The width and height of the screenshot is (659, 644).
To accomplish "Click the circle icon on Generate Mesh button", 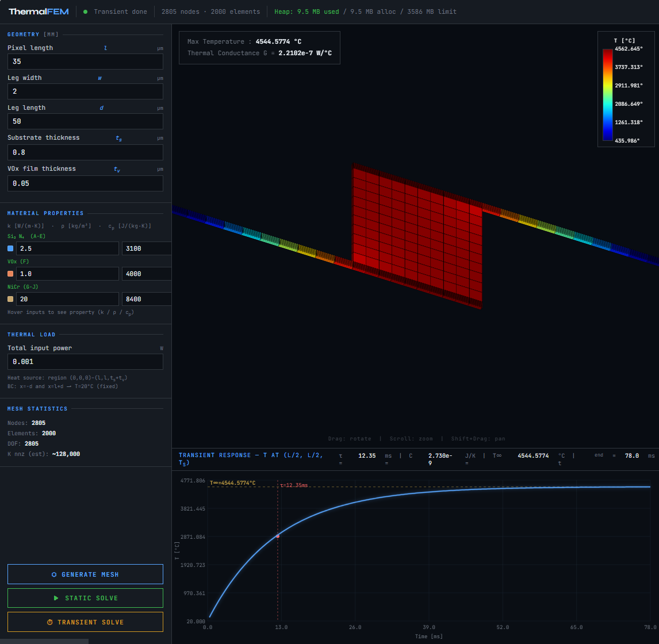I will click(x=53, y=574).
